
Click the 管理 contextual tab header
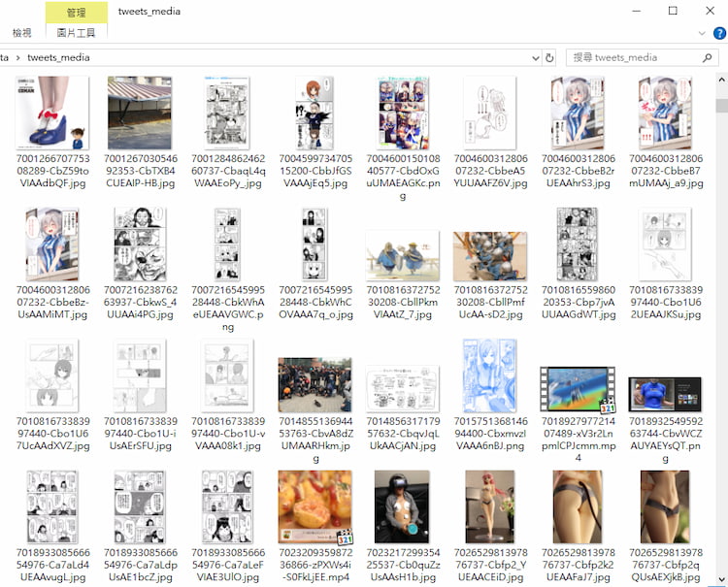click(76, 12)
